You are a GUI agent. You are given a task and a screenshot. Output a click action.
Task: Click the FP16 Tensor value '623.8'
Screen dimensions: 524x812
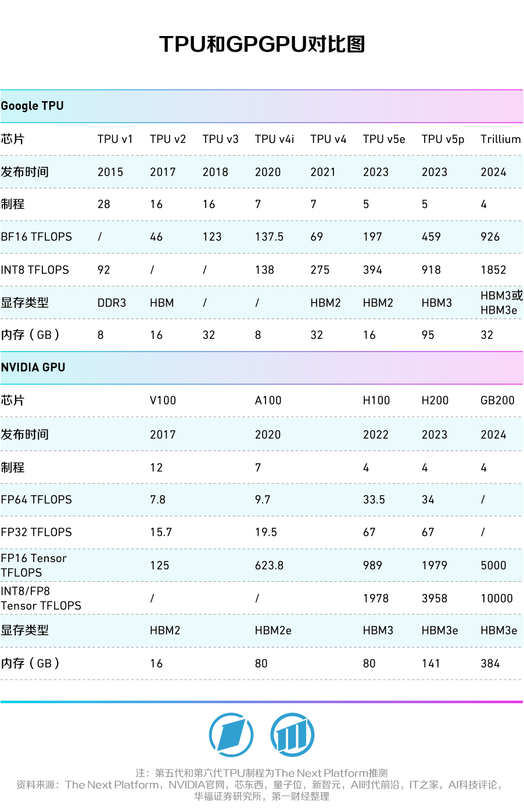pyautogui.click(x=269, y=565)
